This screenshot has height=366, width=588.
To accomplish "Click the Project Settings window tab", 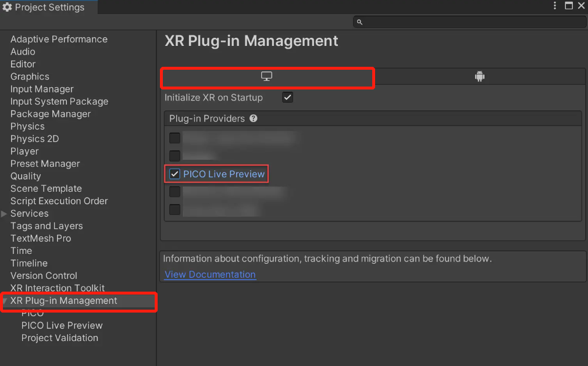I will (48, 7).
